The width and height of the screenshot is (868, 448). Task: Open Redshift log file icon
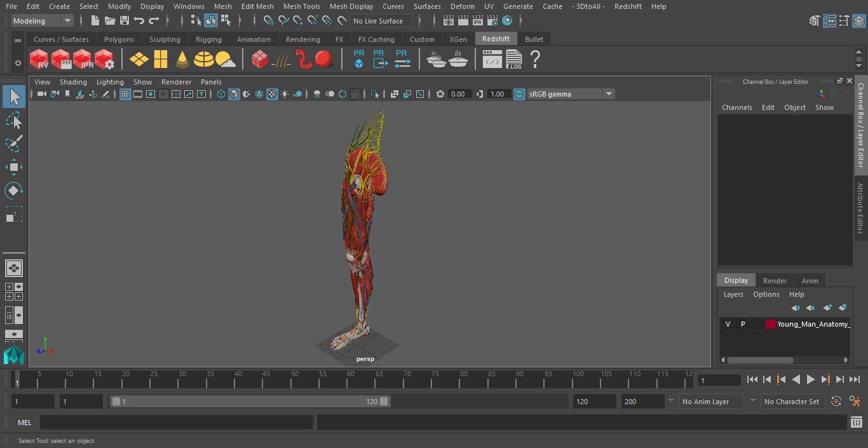coord(514,60)
